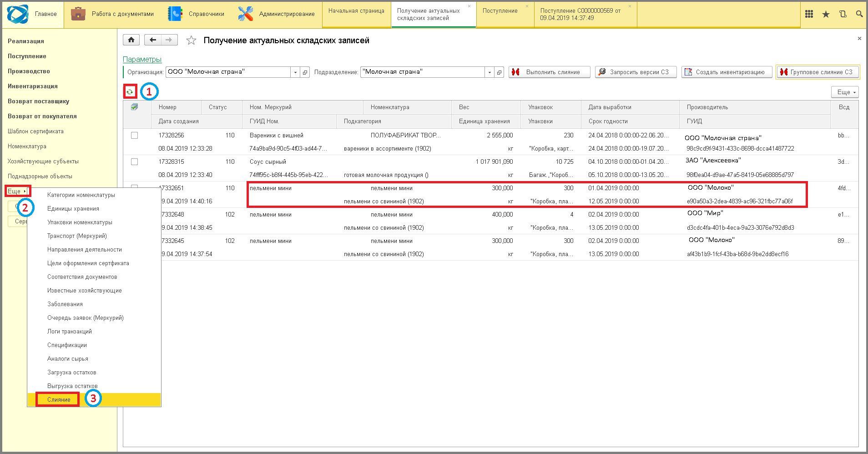Open search with the magnifier icon
Screen dimensions: 868x454
[859, 14]
